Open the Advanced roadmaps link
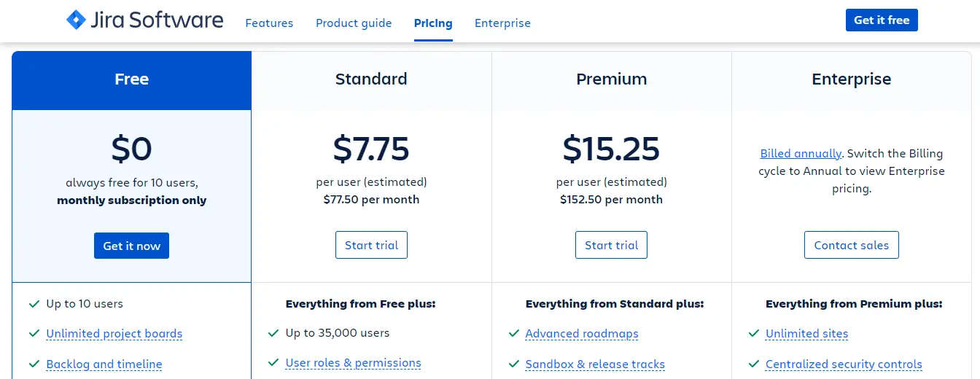980x379 pixels. pos(582,334)
